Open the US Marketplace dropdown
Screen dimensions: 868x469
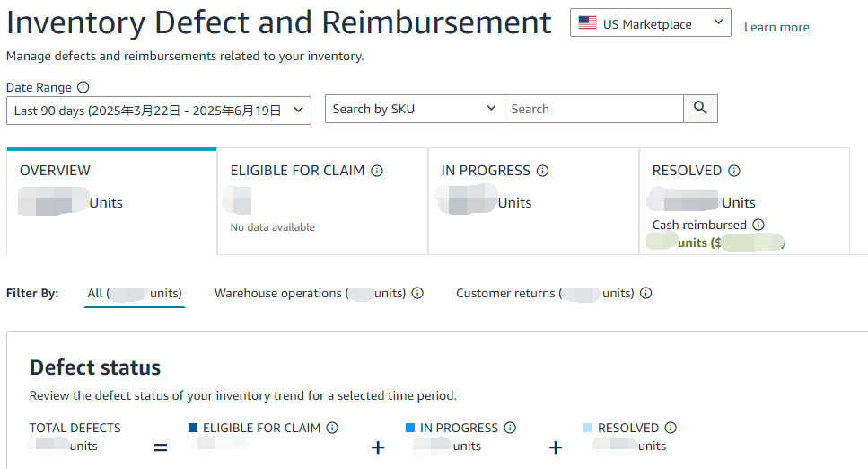[650, 24]
